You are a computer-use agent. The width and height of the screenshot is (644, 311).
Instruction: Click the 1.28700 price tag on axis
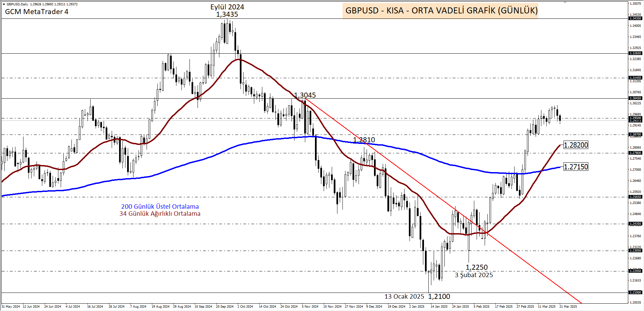click(635, 135)
